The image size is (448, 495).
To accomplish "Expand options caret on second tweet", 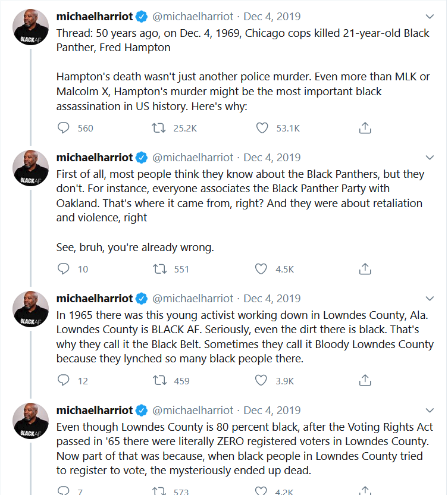I will (430, 158).
